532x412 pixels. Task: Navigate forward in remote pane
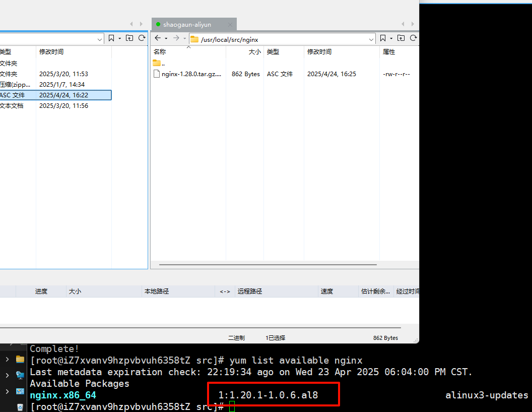(176, 38)
